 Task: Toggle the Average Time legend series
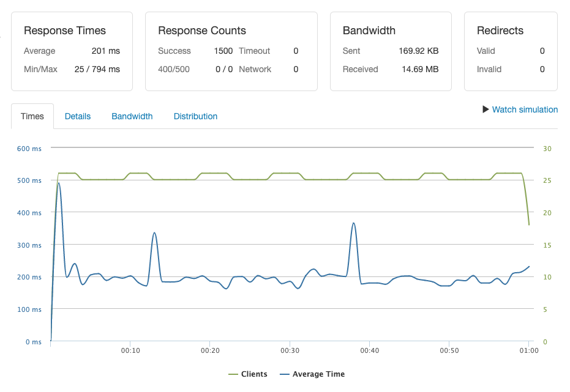coord(318,374)
